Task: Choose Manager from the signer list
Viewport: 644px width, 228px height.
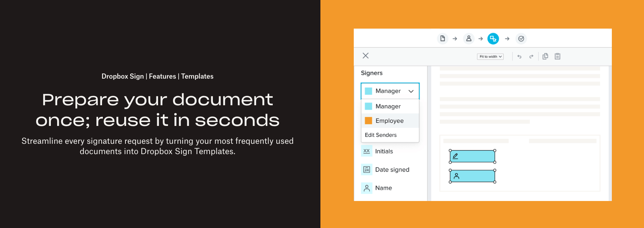Action: tap(390, 106)
